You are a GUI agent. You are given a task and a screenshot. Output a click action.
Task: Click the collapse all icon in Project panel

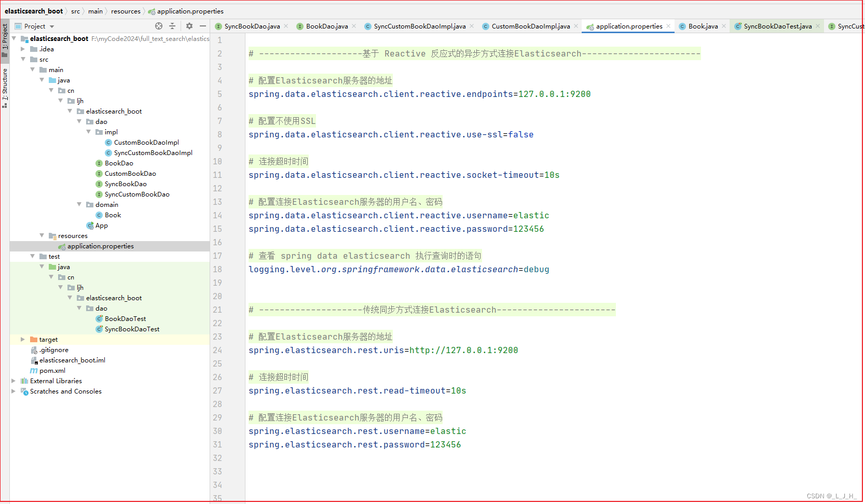pos(172,26)
